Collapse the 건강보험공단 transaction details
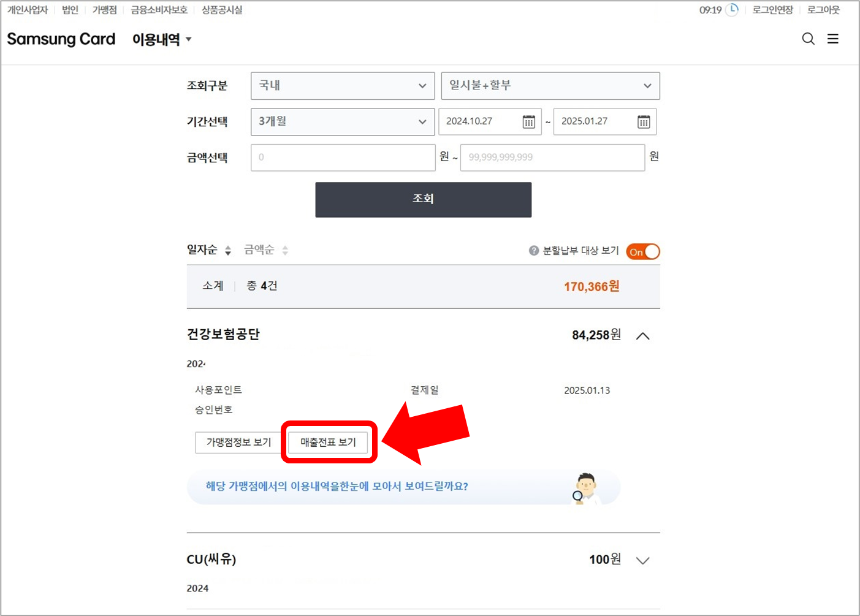 642,336
